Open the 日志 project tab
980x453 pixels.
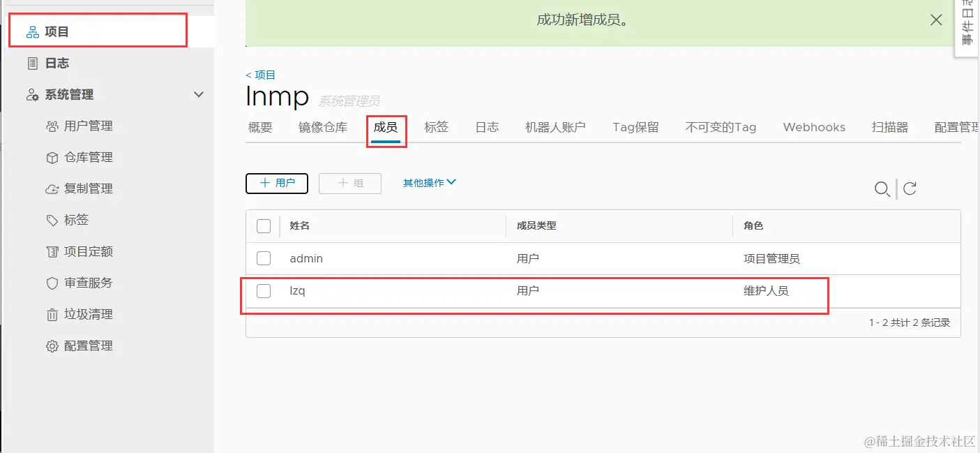pyautogui.click(x=487, y=127)
